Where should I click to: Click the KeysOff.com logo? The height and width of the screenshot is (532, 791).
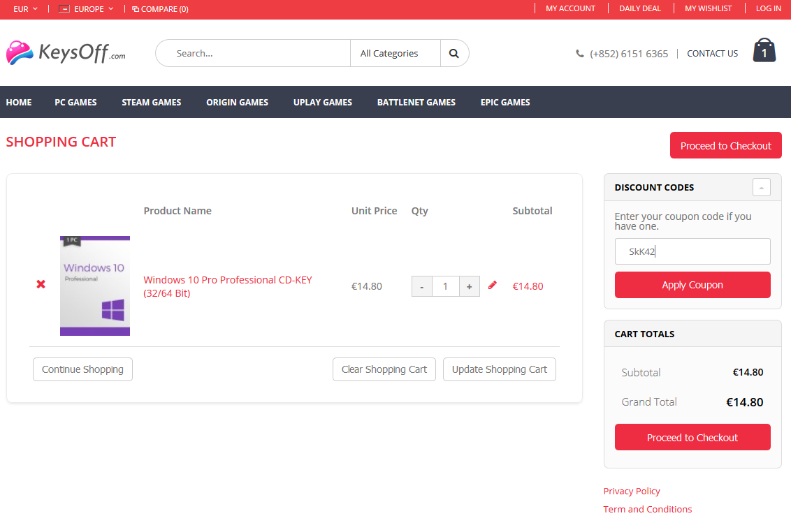click(x=66, y=52)
